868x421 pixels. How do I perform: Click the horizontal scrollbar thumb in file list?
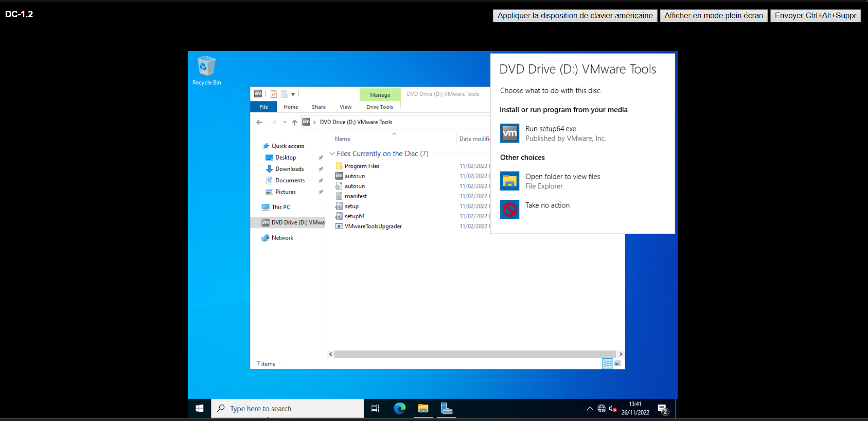pos(475,354)
